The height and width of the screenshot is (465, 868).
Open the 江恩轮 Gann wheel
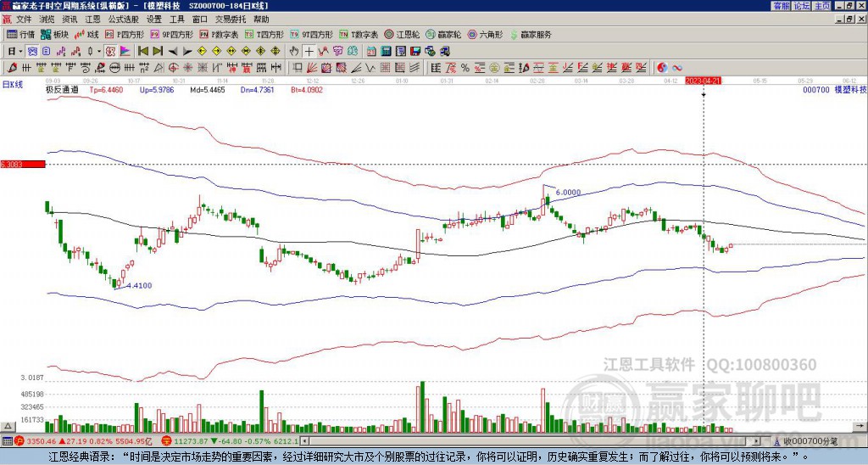pyautogui.click(x=403, y=34)
